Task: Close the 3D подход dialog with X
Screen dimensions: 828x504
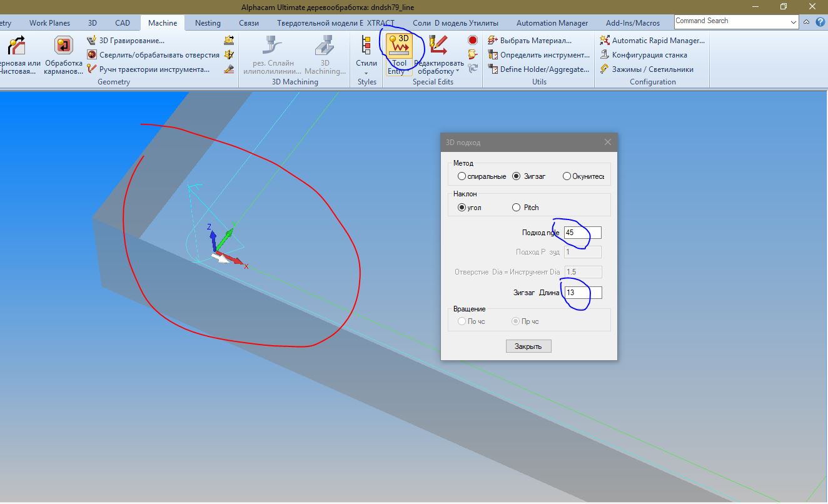Action: [x=607, y=142]
